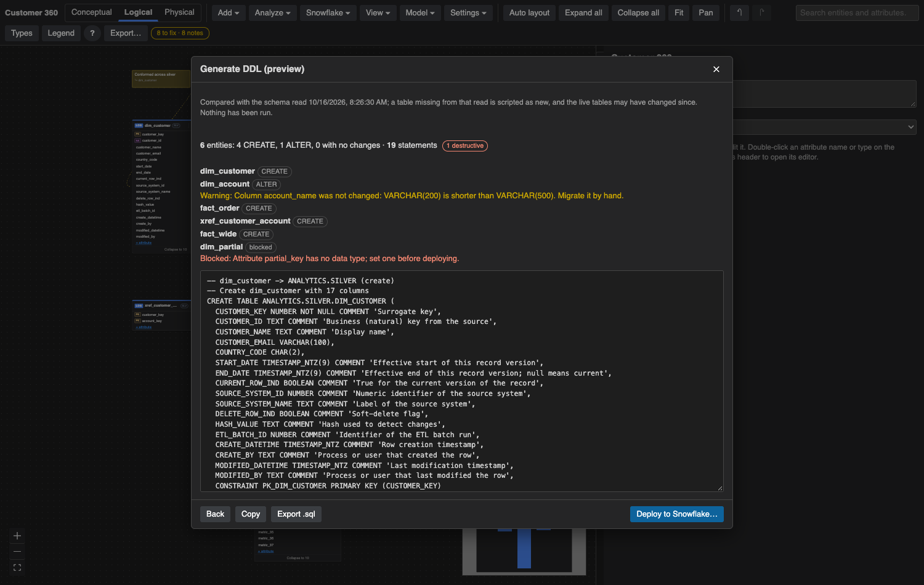Toggle the Legend button
This screenshot has height=585, width=924.
[61, 33]
